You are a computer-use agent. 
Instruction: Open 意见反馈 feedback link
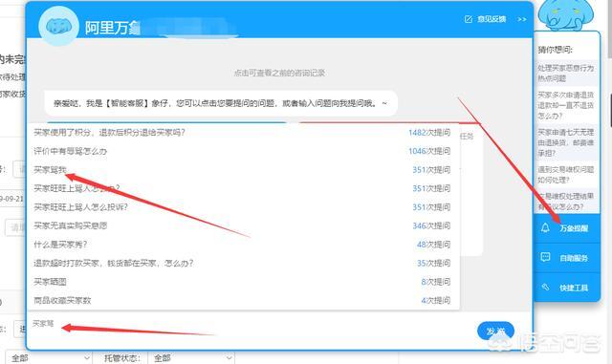(x=492, y=19)
